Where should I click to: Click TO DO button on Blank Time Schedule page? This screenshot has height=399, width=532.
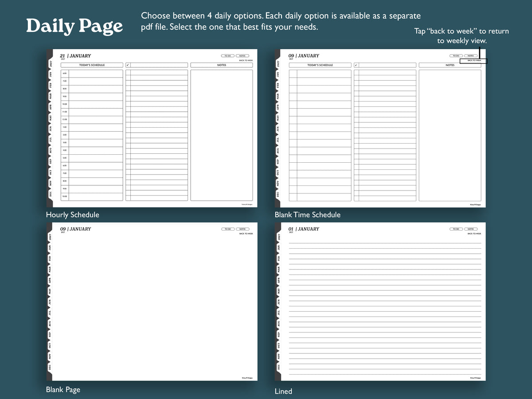pos(456,56)
